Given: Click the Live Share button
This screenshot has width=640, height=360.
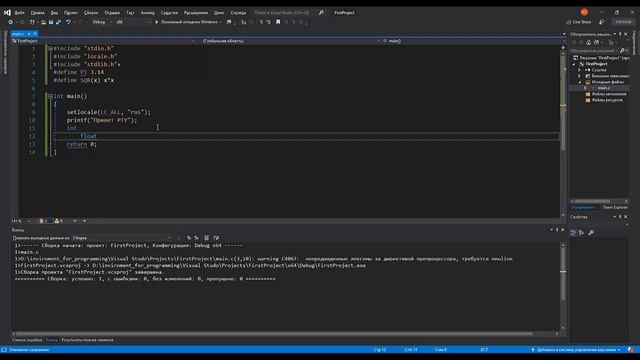Looking at the screenshot, I should point(578,22).
